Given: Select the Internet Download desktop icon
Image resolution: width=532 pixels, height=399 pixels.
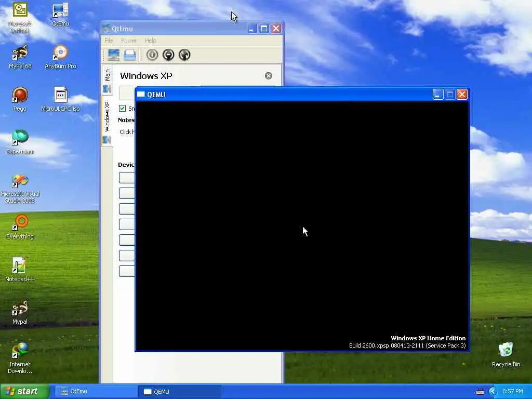Looking at the screenshot, I should (20, 358).
